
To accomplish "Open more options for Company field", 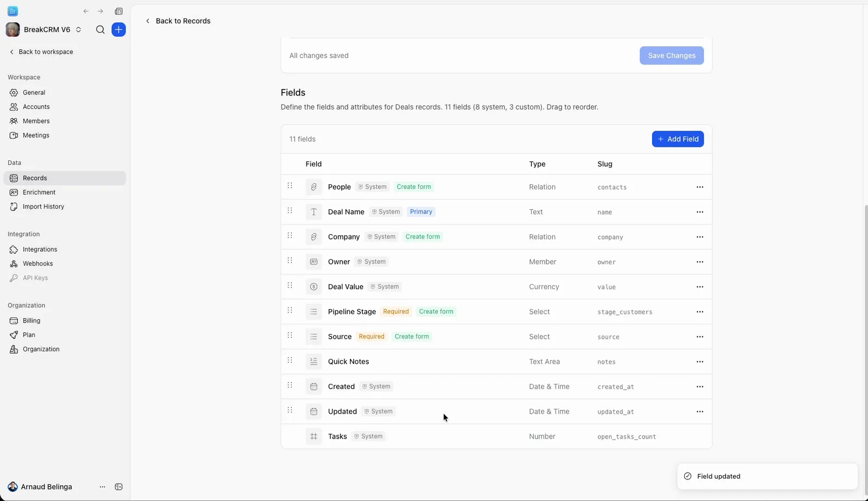I will click(700, 237).
